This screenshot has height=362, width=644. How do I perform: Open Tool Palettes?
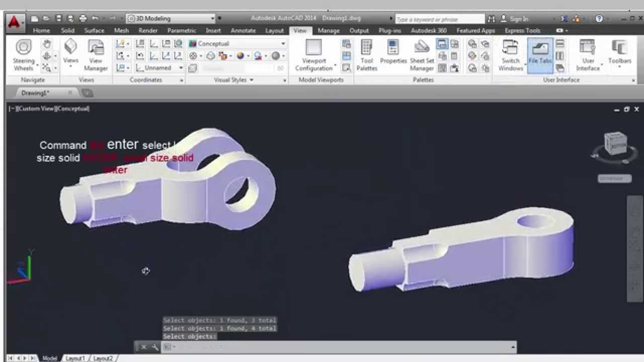[x=367, y=55]
